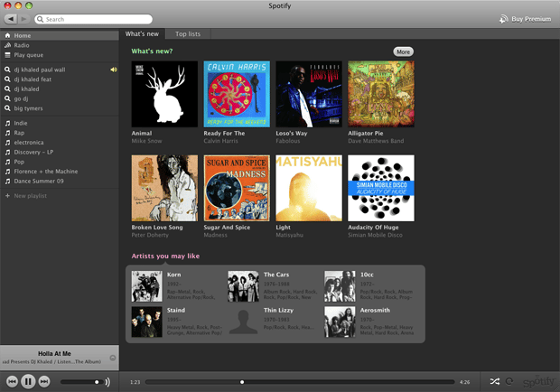Open the Loso's Way album cover
Viewport: 560px width, 392px height.
pos(309,94)
